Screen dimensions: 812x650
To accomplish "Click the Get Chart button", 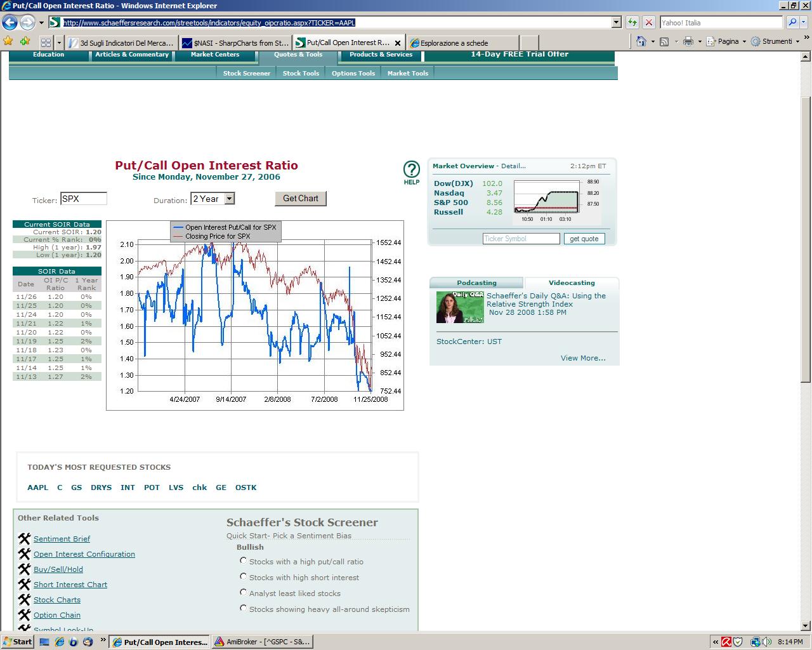I will tap(301, 199).
